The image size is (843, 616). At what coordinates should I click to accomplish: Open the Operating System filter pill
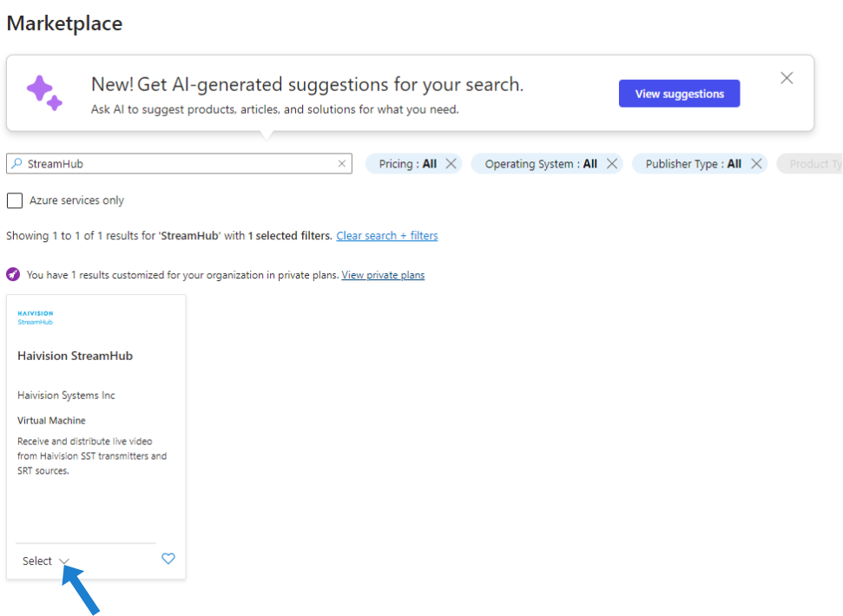point(540,164)
